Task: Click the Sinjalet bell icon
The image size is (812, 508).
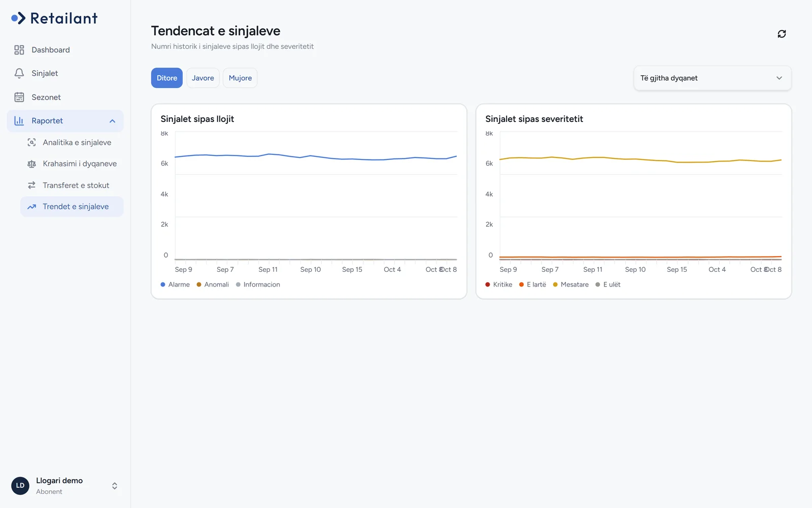Action: tap(19, 73)
